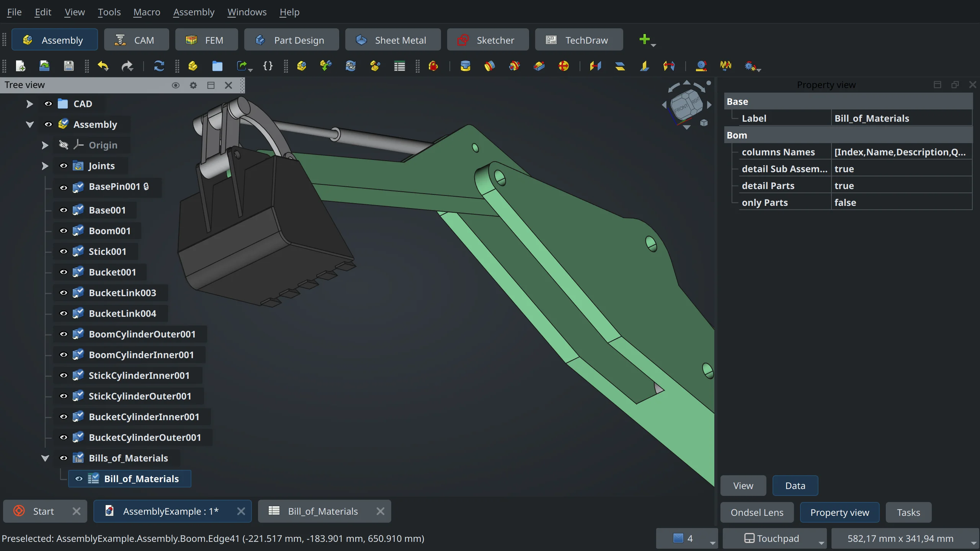980x551 pixels.
Task: Select Stick001 in the tree view
Action: tap(108, 251)
